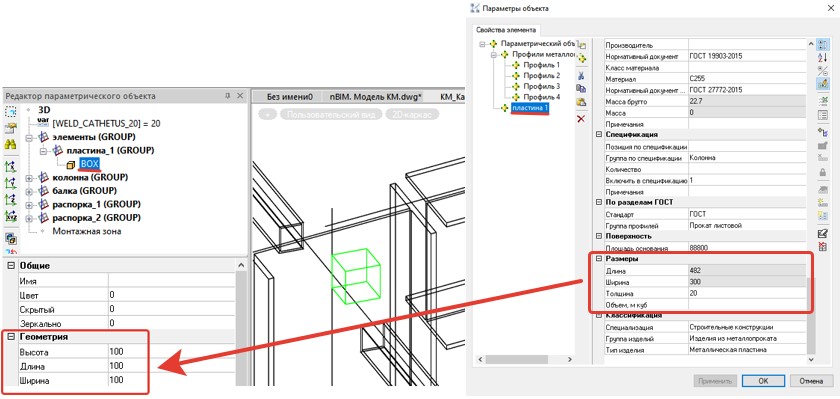Click the OK button
840x399 pixels.
[x=764, y=381]
